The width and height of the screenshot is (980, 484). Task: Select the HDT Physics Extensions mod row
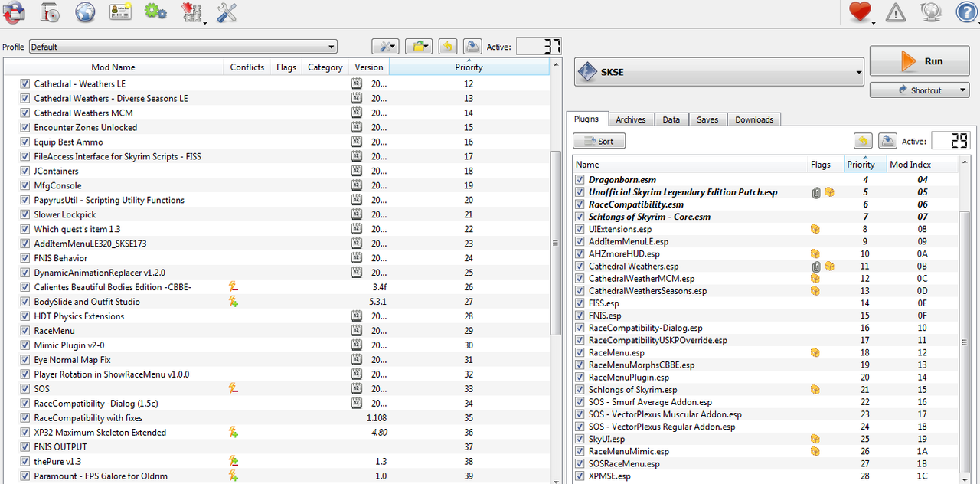pos(276,316)
